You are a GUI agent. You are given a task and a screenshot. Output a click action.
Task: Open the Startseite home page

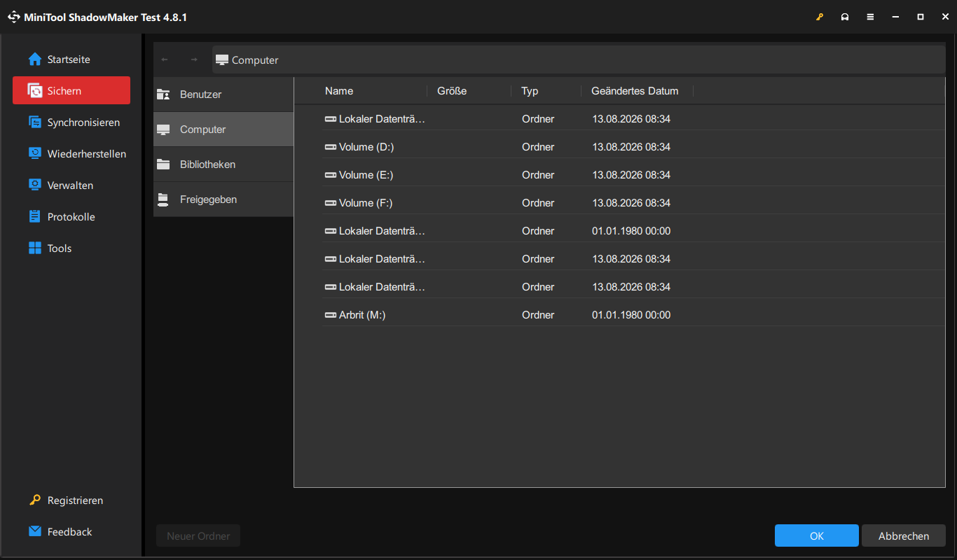point(71,59)
